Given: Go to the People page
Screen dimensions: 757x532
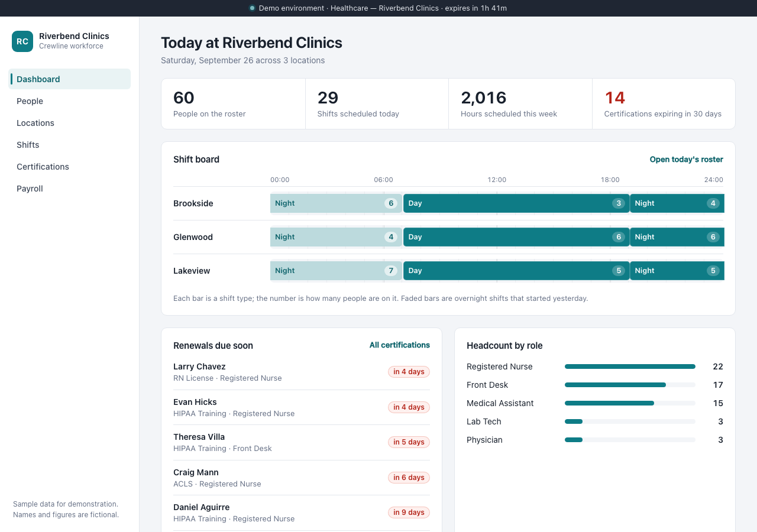Looking at the screenshot, I should click(x=70, y=101).
